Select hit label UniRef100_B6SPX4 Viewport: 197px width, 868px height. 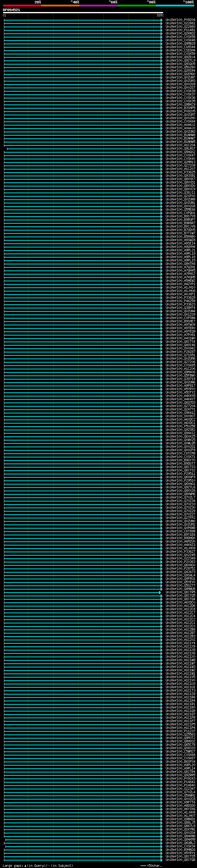click(180, 761)
